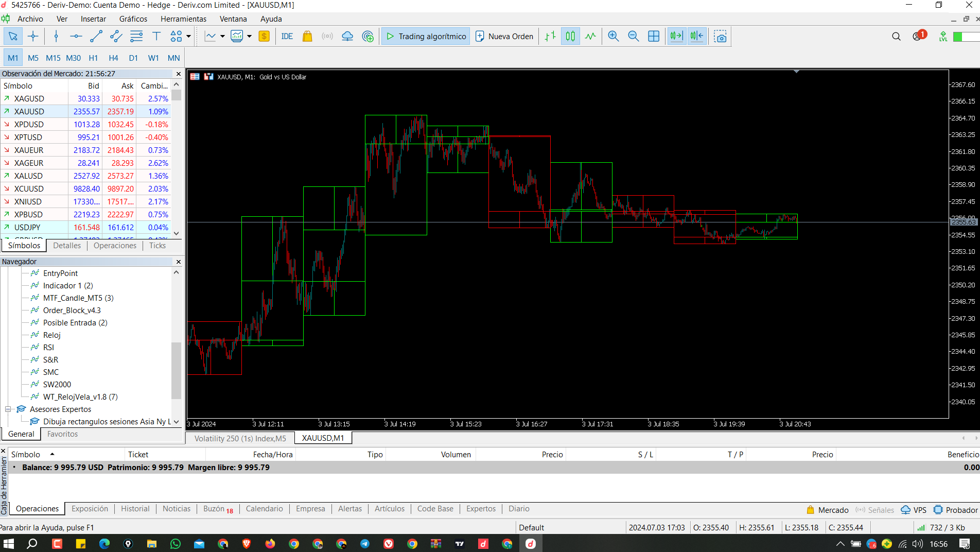Collapse the Asesores Expertos tree node
This screenshot has height=552, width=980.
click(8, 409)
